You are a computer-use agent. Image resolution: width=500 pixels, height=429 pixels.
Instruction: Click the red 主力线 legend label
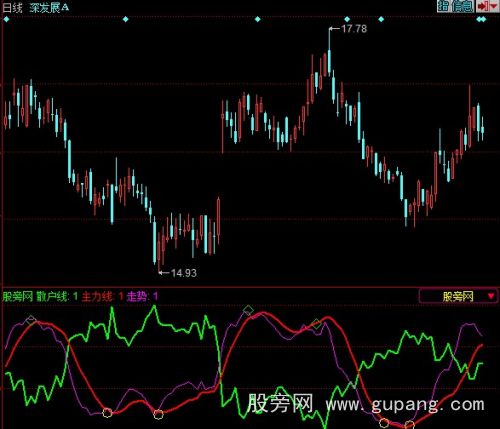(102, 296)
